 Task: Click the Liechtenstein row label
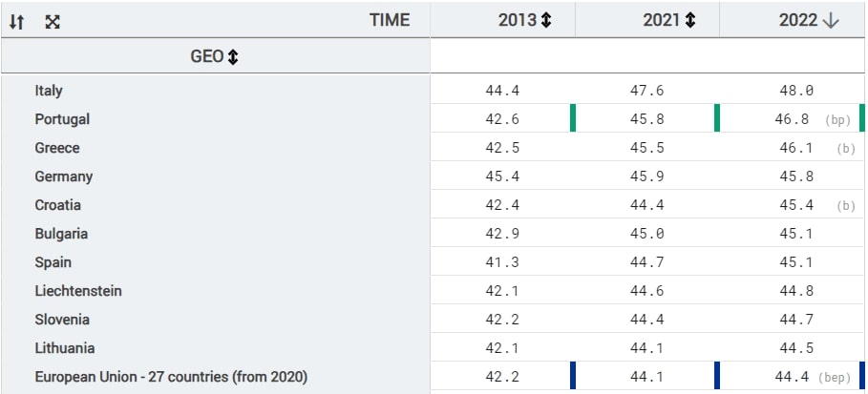point(78,291)
